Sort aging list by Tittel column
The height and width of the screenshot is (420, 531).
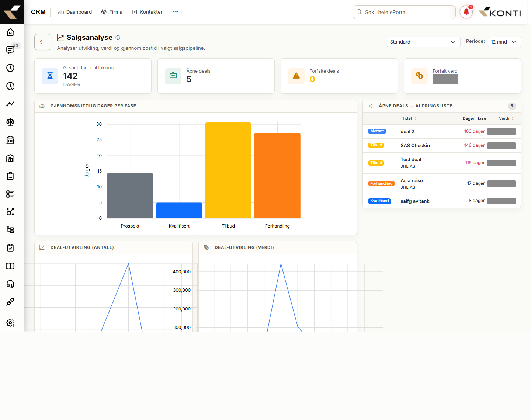[409, 118]
